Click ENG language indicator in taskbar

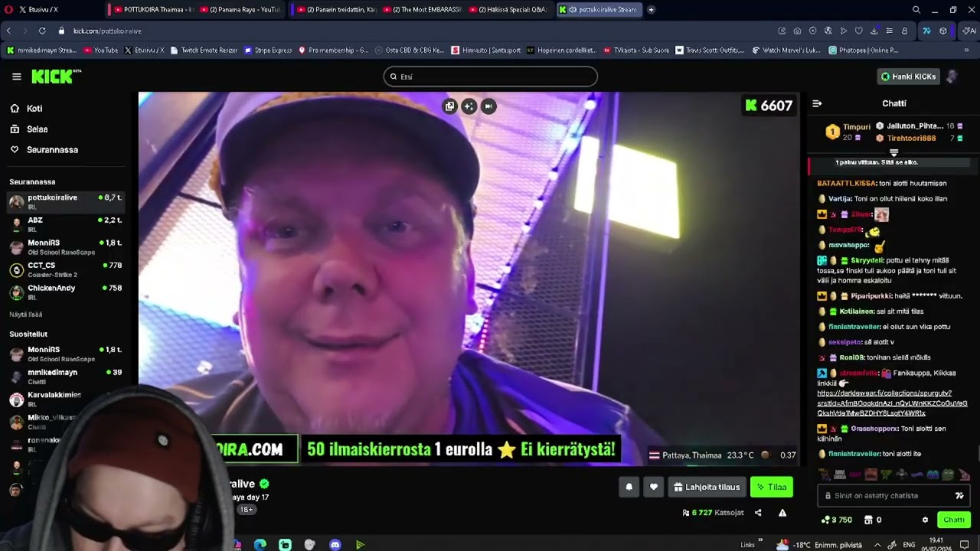909,544
